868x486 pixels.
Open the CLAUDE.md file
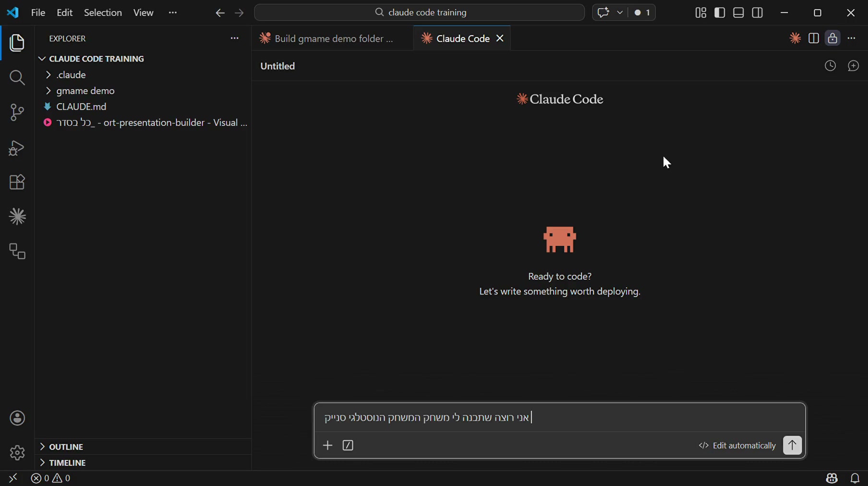coord(143,107)
